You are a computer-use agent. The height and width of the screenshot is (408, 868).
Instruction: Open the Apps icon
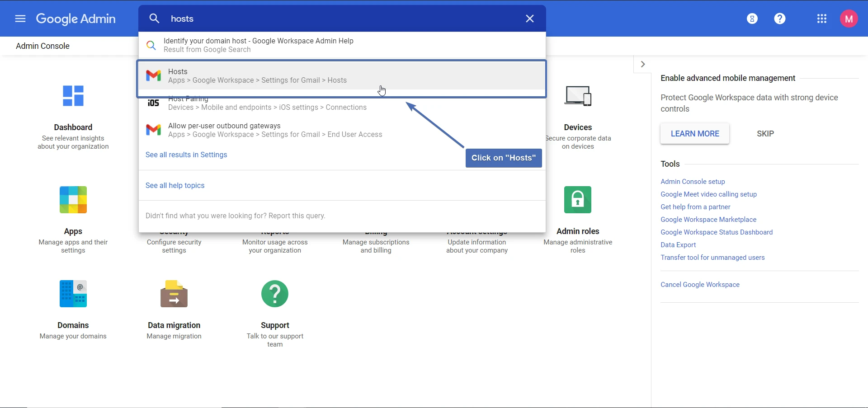click(x=73, y=200)
